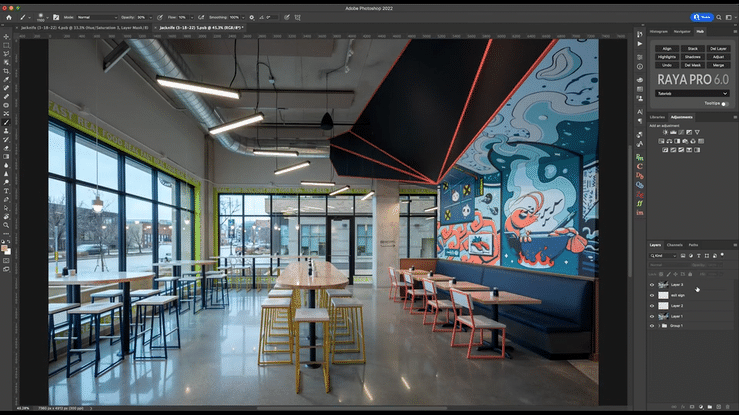Select the Eyedropper tool

coord(6,79)
